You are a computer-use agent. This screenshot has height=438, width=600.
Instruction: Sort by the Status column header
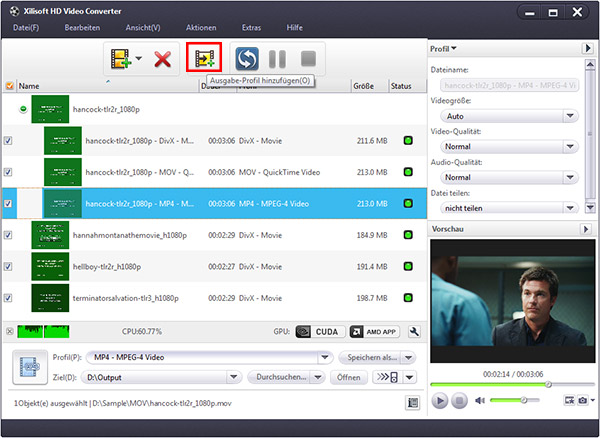pos(407,86)
